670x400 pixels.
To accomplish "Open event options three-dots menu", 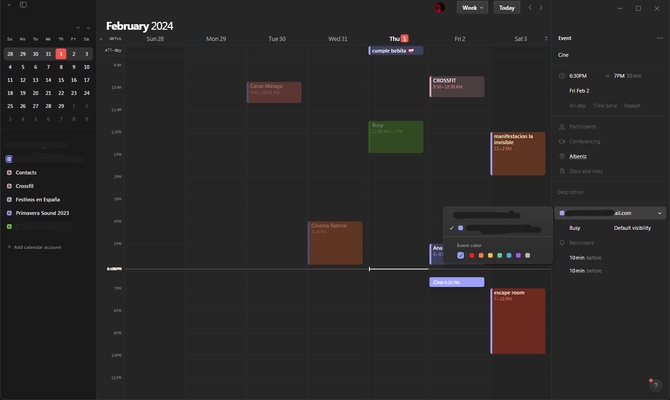I will (659, 38).
